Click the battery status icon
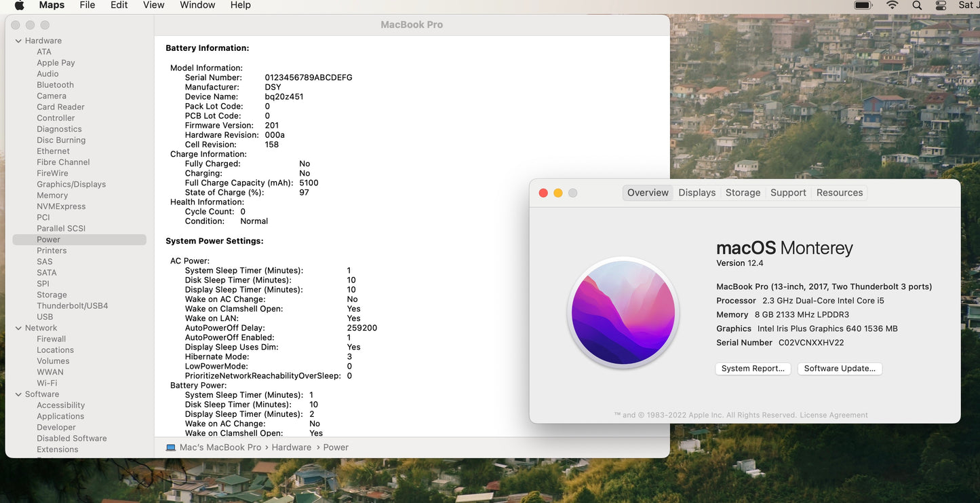980x503 pixels. point(863,5)
